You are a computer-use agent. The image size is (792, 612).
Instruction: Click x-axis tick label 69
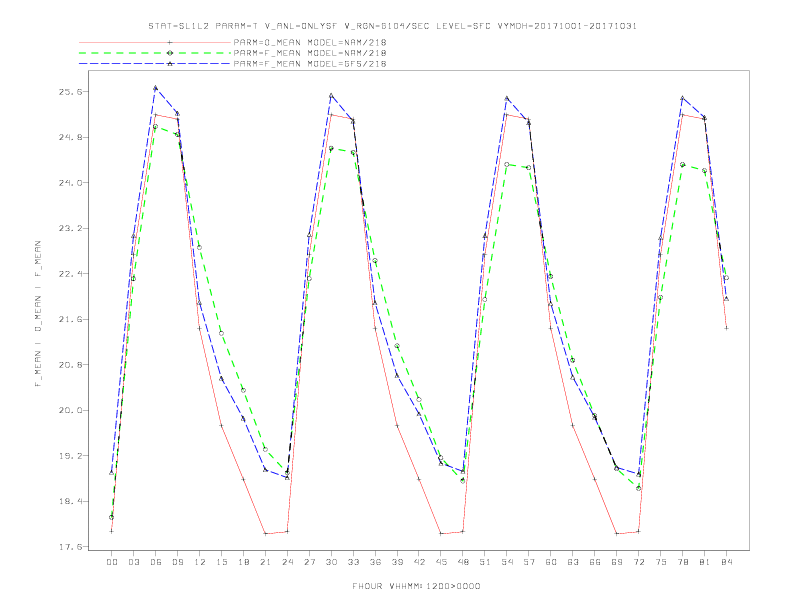tap(617, 562)
